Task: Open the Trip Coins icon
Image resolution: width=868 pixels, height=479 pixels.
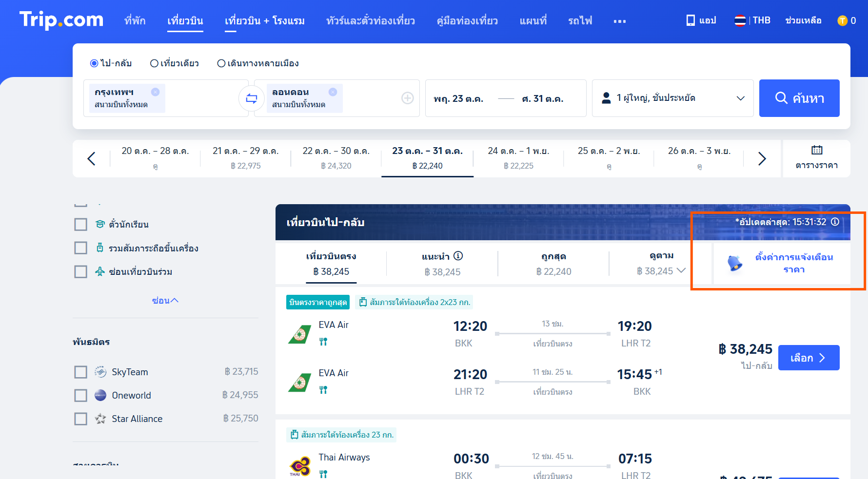Action: point(842,20)
